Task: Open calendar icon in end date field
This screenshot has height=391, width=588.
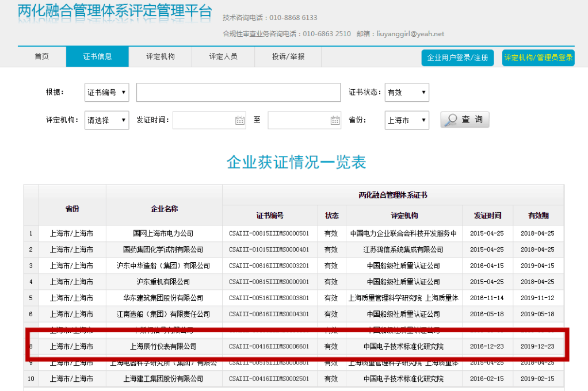Action: click(x=335, y=120)
